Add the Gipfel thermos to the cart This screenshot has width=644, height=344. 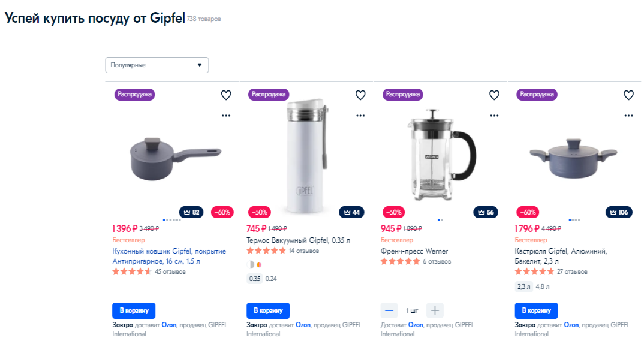click(x=268, y=311)
